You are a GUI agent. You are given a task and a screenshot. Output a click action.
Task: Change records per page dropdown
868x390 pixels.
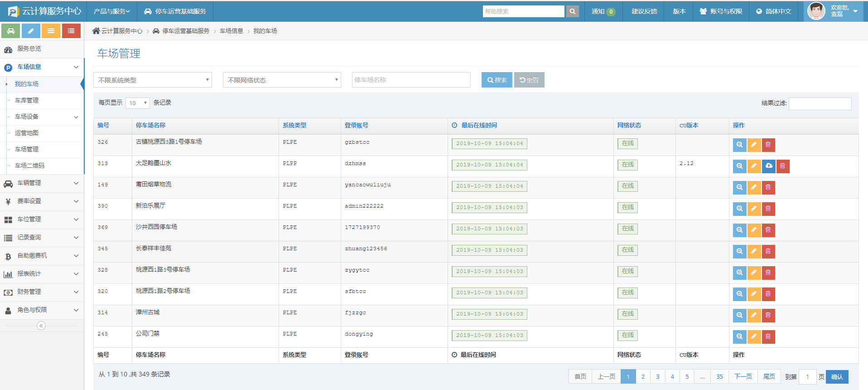(138, 103)
